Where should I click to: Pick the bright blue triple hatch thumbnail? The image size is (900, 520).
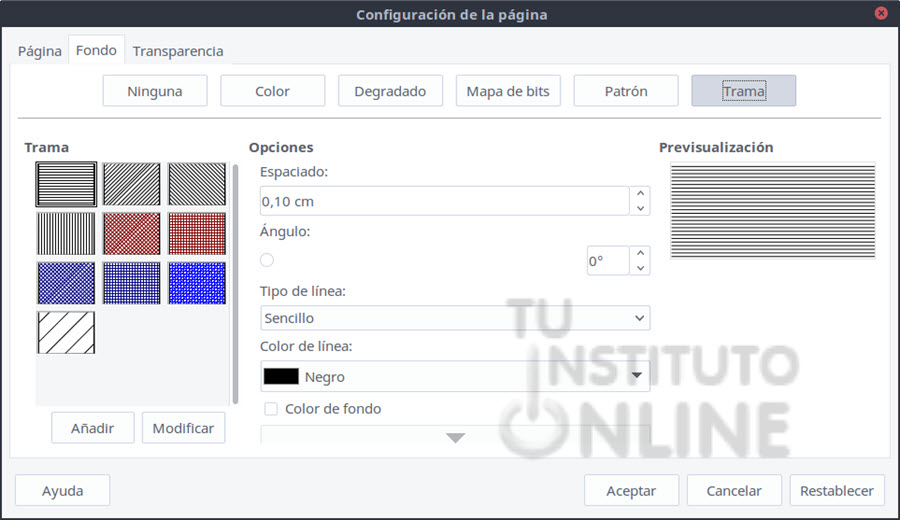click(197, 283)
